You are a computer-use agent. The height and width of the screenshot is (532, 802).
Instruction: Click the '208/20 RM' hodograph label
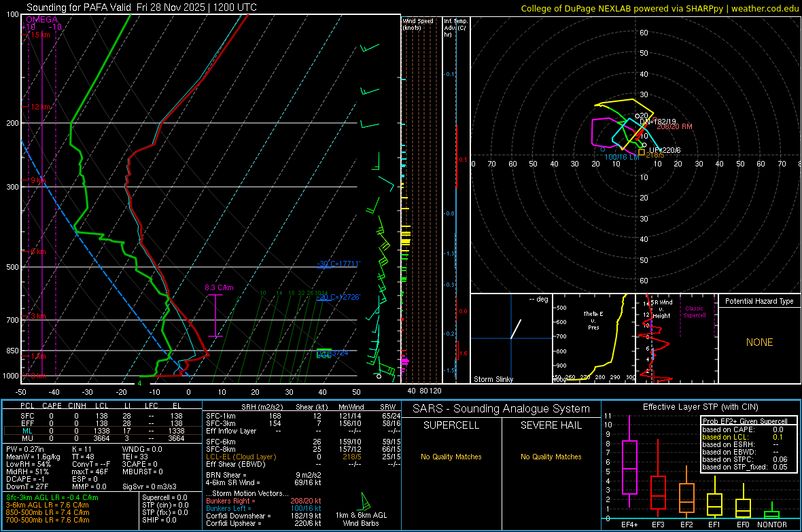674,126
